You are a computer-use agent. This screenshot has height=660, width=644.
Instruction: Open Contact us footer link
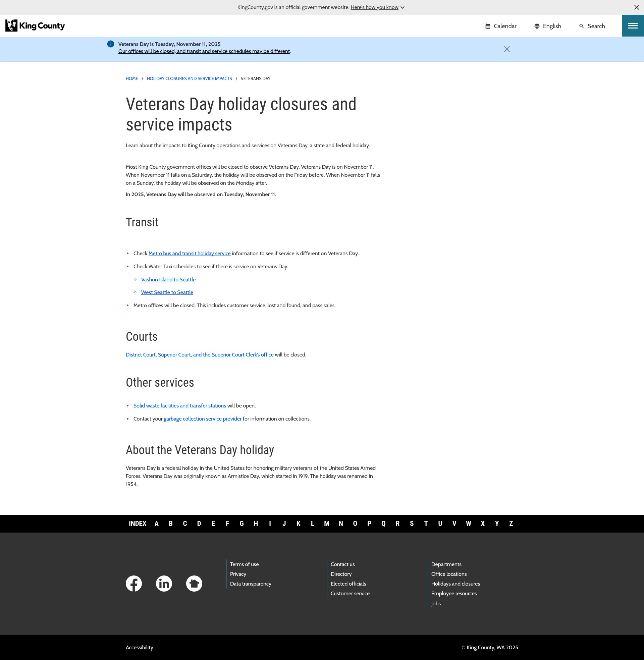click(343, 564)
